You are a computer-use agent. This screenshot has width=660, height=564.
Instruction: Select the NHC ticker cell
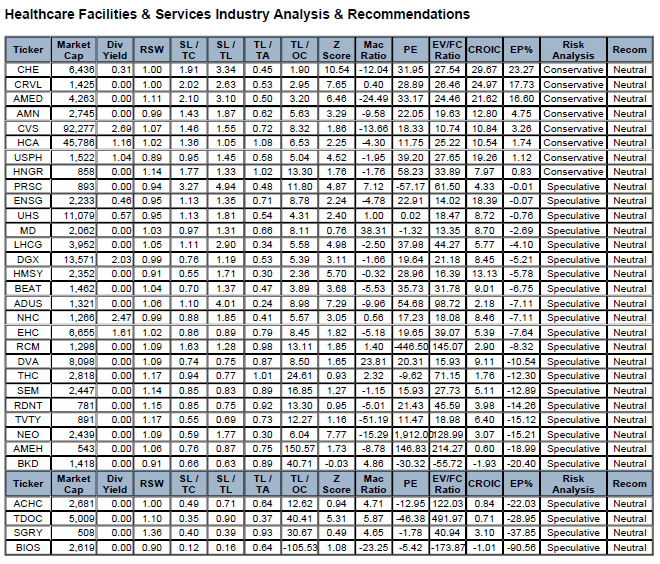(28, 318)
